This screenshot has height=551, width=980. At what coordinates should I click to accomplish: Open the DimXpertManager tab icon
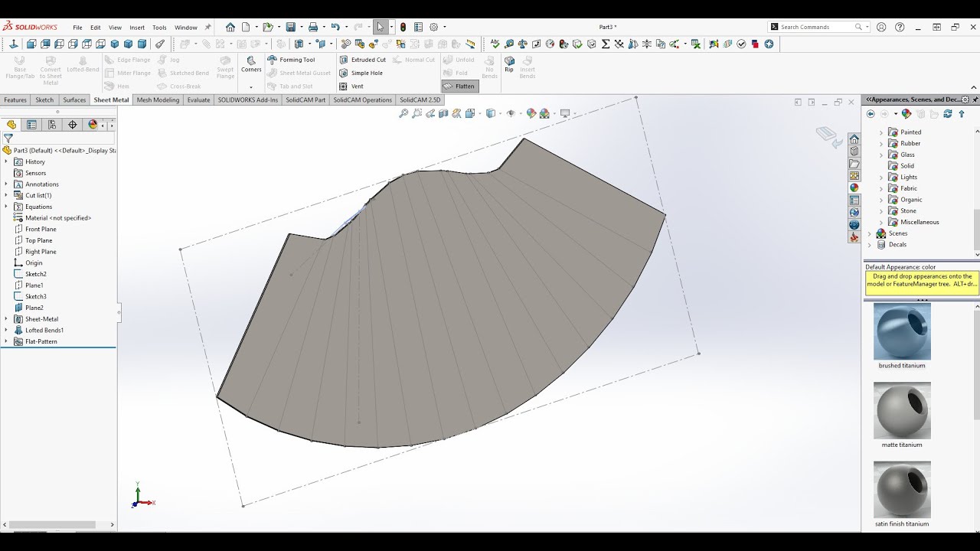click(73, 125)
